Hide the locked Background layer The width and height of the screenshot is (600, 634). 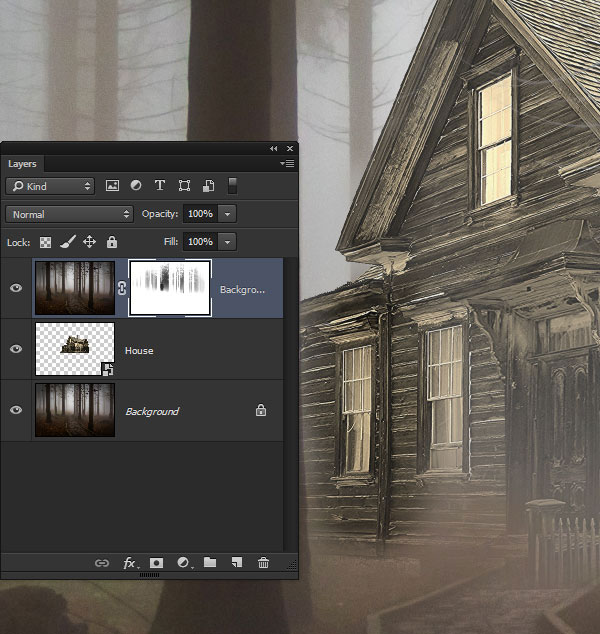[16, 410]
